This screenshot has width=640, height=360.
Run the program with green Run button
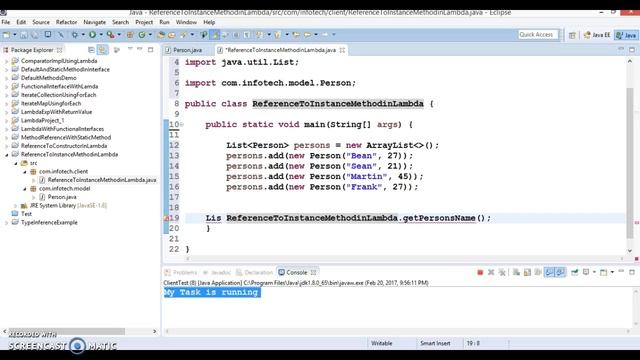click(93, 35)
